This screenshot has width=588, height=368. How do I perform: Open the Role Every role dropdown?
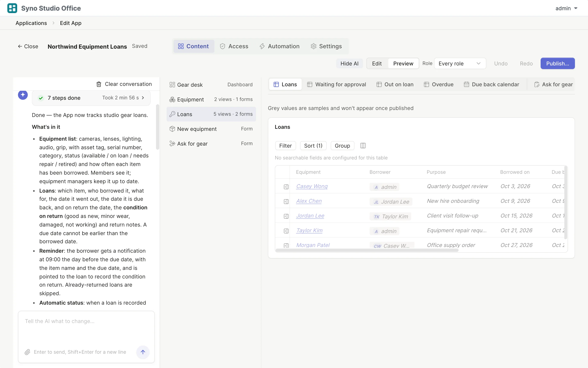pyautogui.click(x=460, y=64)
